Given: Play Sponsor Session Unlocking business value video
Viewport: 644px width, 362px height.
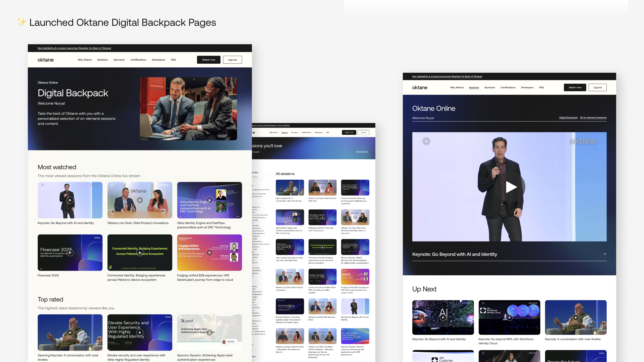Looking at the screenshot, I should (290, 306).
